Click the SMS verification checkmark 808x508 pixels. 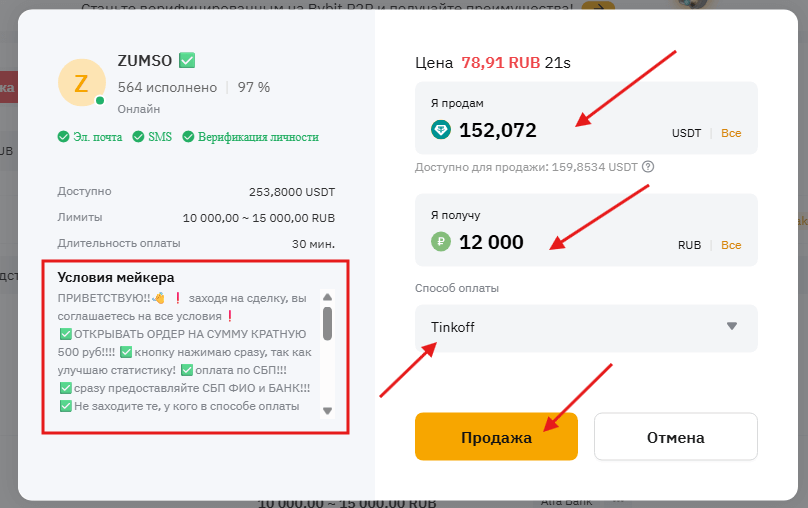[139, 137]
